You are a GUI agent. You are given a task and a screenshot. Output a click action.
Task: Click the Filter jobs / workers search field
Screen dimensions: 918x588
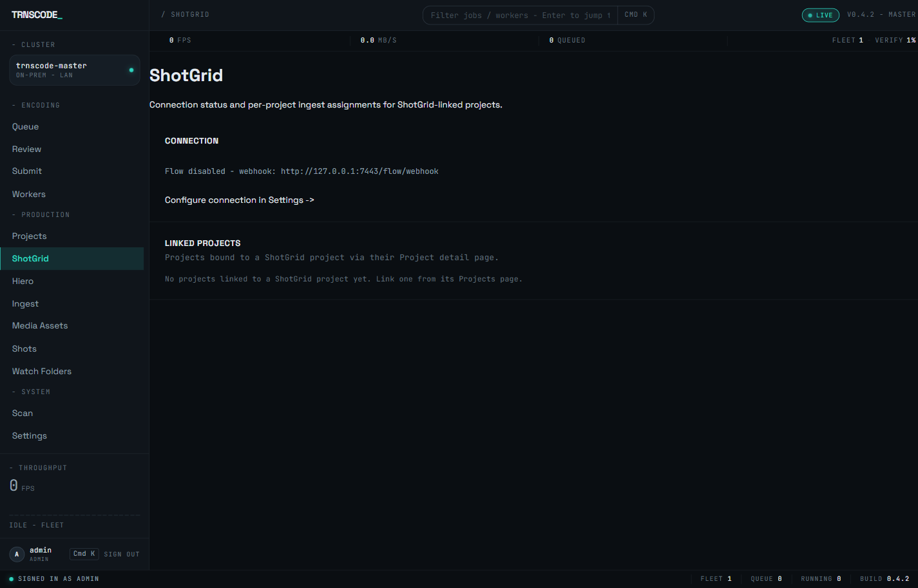pos(521,15)
